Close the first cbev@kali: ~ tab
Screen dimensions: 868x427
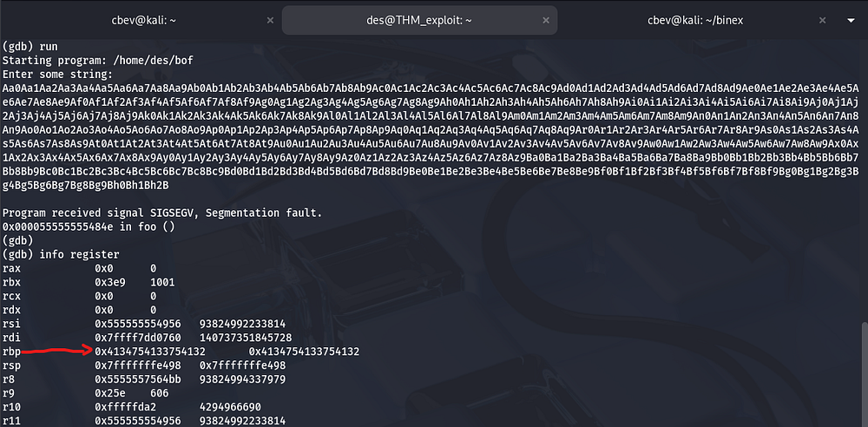pyautogui.click(x=270, y=19)
